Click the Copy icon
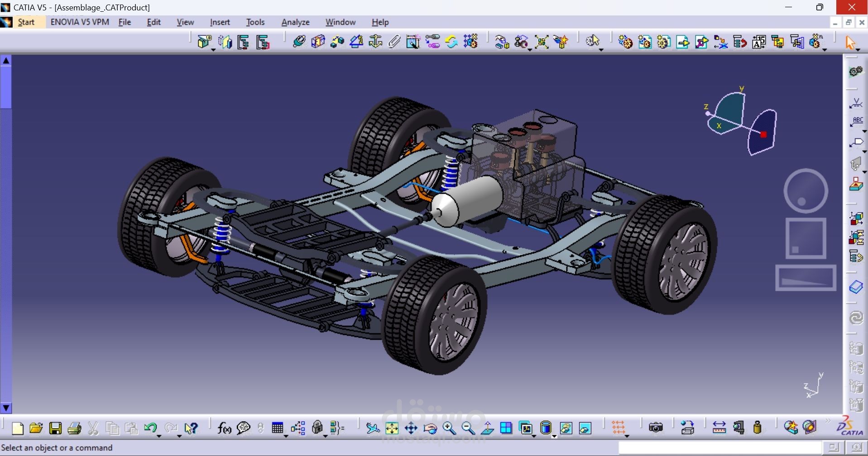Viewport: 868px width, 456px height. [112, 428]
